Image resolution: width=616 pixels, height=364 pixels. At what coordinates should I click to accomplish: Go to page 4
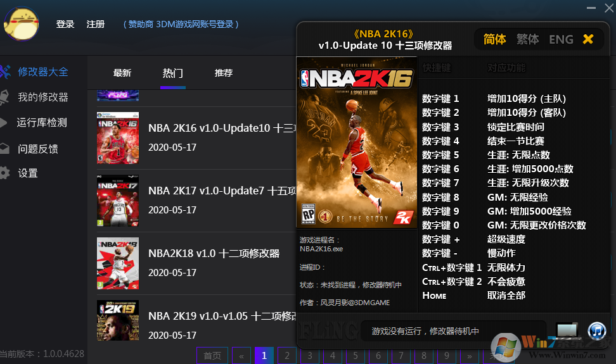(333, 355)
